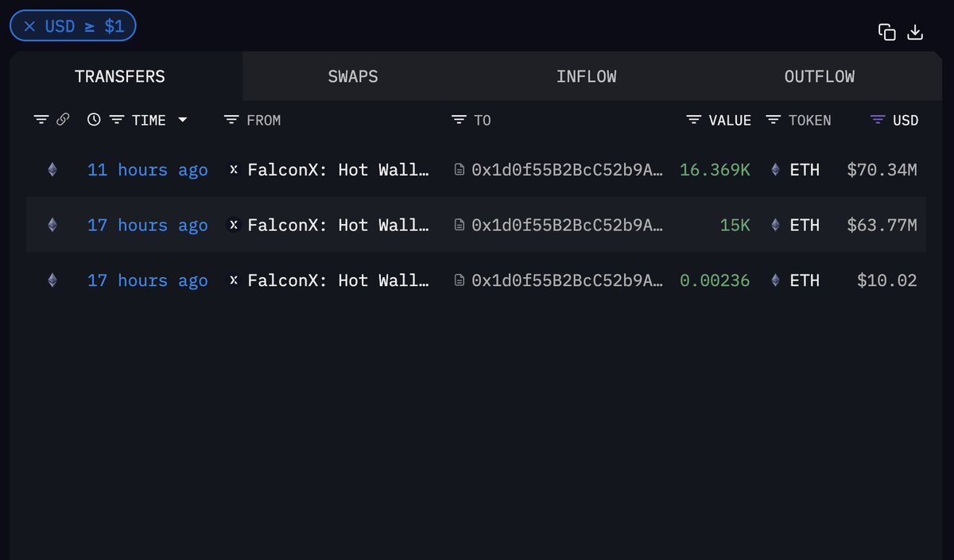Click the filter icon beside TOKEN
The height and width of the screenshot is (560, 954).
(x=774, y=120)
